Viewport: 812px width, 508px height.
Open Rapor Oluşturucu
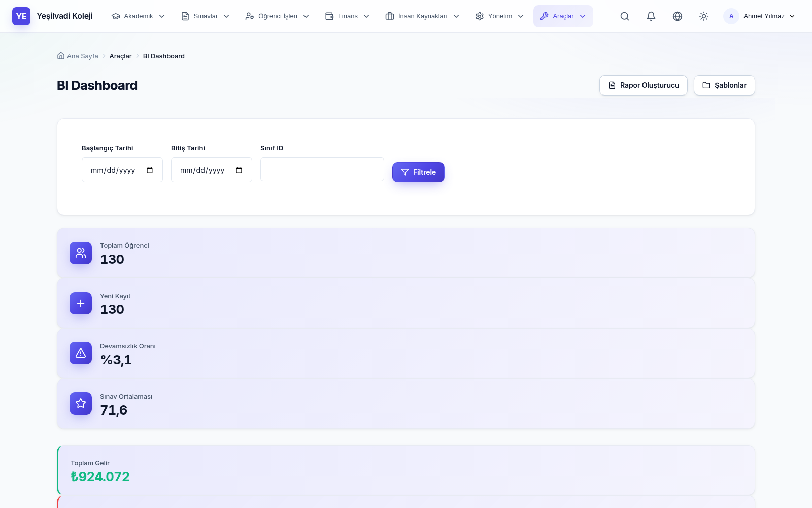[644, 85]
